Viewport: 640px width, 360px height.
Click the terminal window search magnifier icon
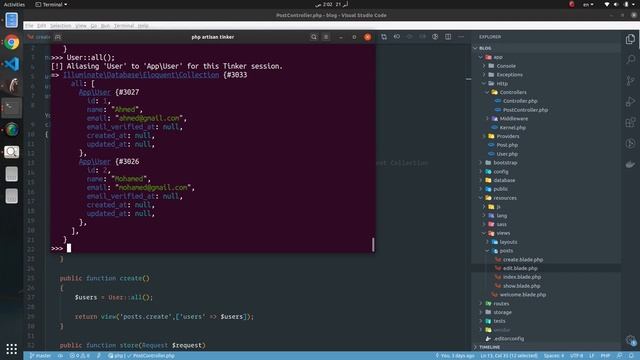[x=313, y=37]
